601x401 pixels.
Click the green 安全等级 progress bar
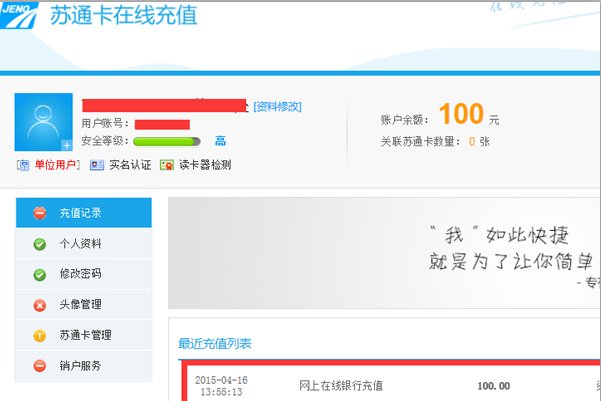[167, 141]
